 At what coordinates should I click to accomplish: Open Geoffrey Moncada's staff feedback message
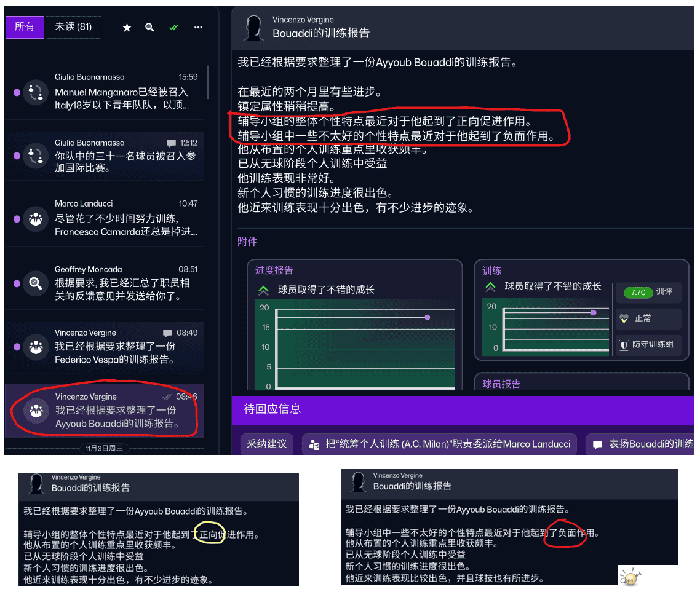point(105,283)
